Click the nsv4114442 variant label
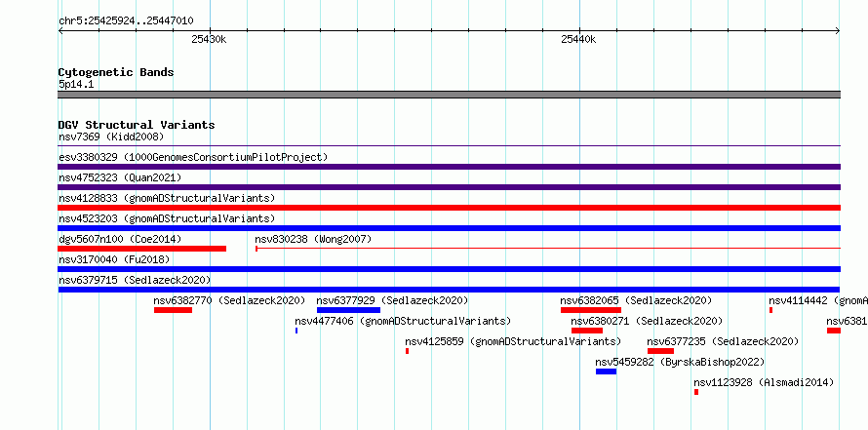Screen dimensions: 868x430 [818, 300]
